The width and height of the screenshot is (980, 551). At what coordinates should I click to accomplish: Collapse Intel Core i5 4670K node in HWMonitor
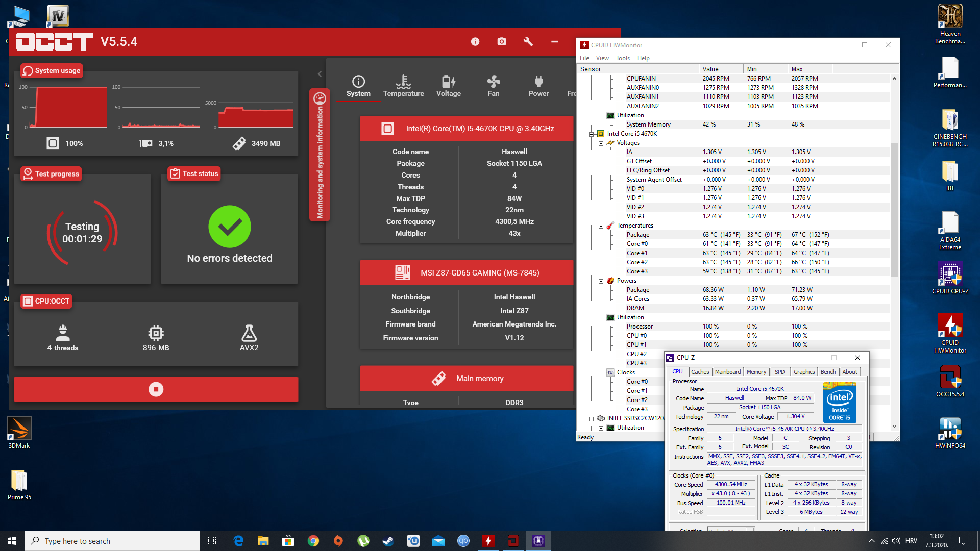point(592,134)
